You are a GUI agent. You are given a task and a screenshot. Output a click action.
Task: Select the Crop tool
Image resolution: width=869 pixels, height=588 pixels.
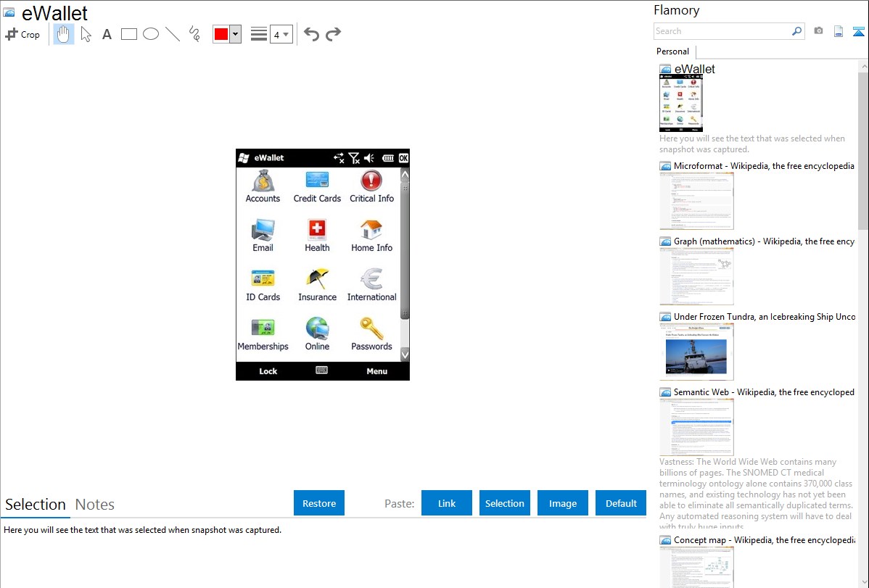pyautogui.click(x=22, y=34)
